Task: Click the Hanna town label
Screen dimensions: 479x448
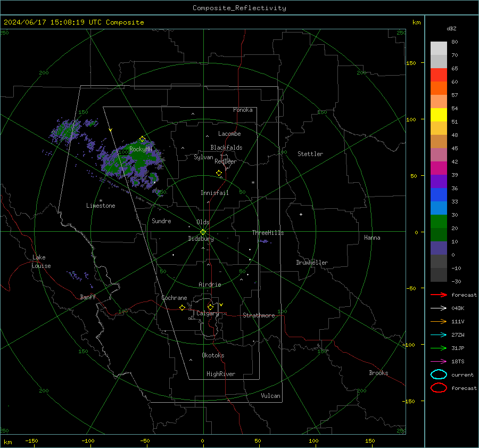Action: 372,238
